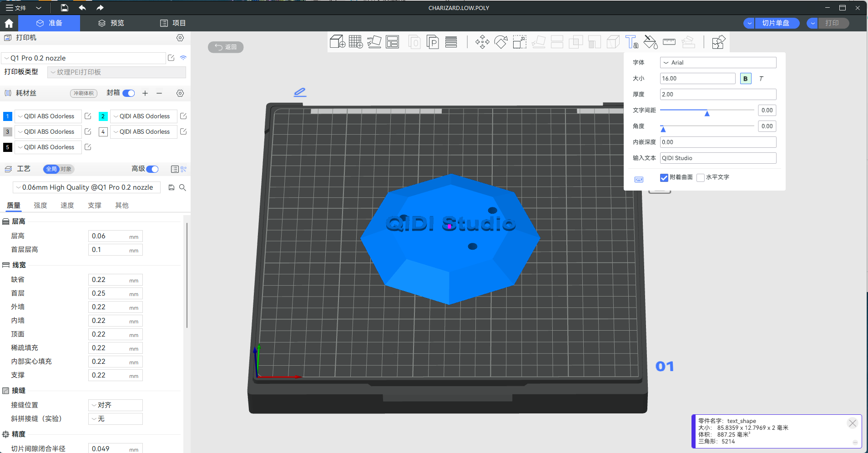Image resolution: width=868 pixels, height=453 pixels.
Task: Open the Assembly view puzzle icon
Action: 718,42
